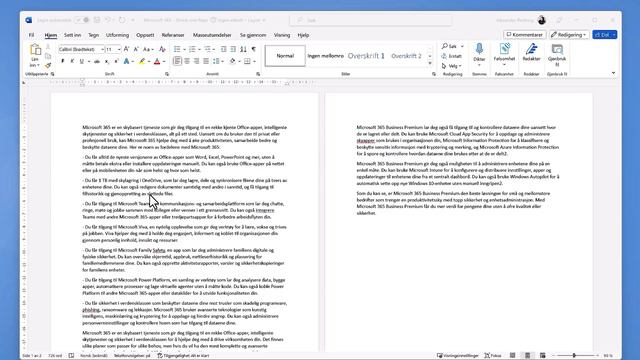Apply the Ingen mellomrom style
Image resolution: width=640 pixels, height=360 pixels.
point(325,56)
